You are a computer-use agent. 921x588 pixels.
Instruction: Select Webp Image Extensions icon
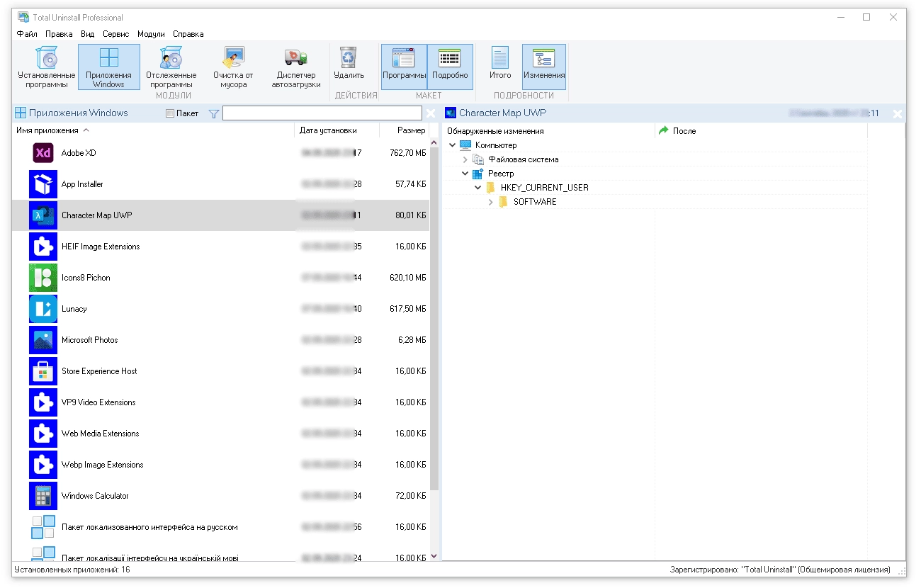click(x=43, y=465)
